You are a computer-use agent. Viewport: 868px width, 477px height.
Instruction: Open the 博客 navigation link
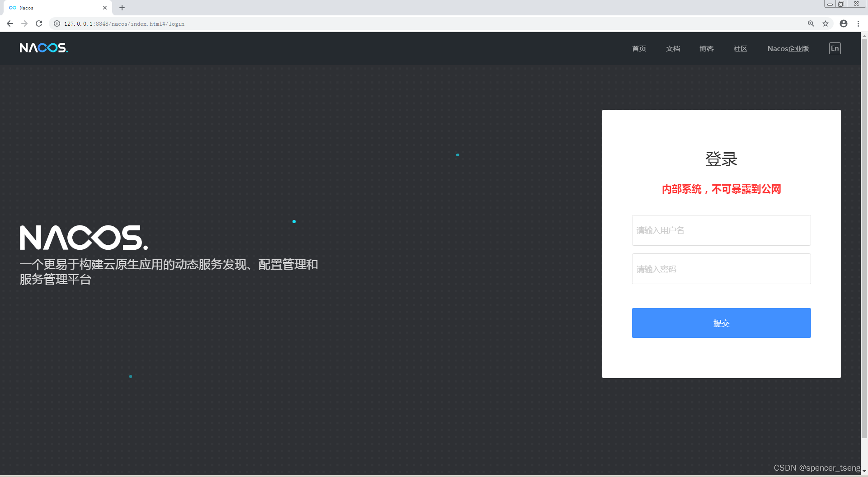tap(706, 48)
